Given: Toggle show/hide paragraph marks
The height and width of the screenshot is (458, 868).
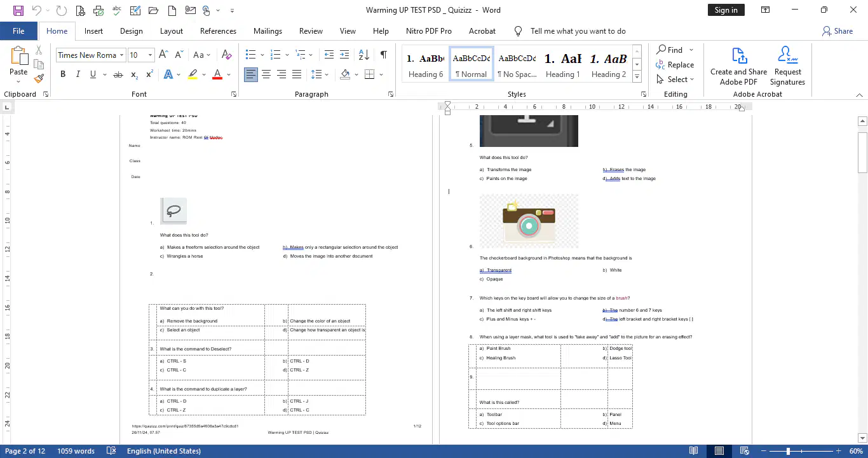Looking at the screenshot, I should tap(383, 55).
